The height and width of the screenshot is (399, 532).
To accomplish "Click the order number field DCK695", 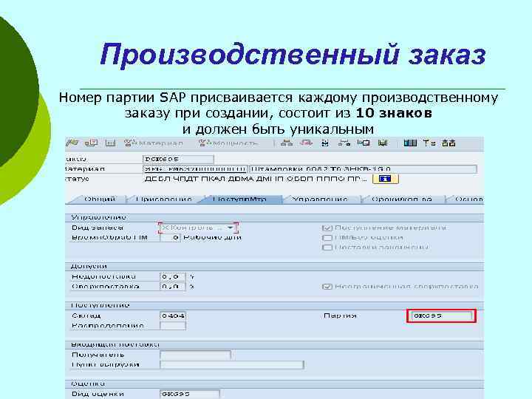I will (178, 159).
